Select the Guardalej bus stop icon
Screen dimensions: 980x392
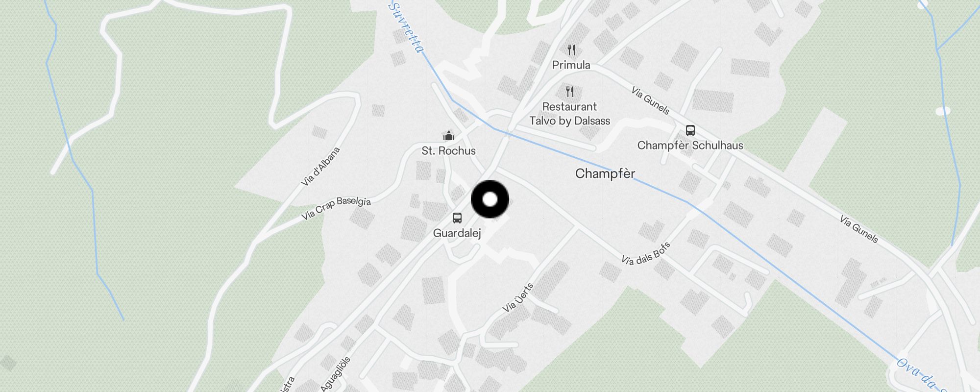[x=457, y=218]
